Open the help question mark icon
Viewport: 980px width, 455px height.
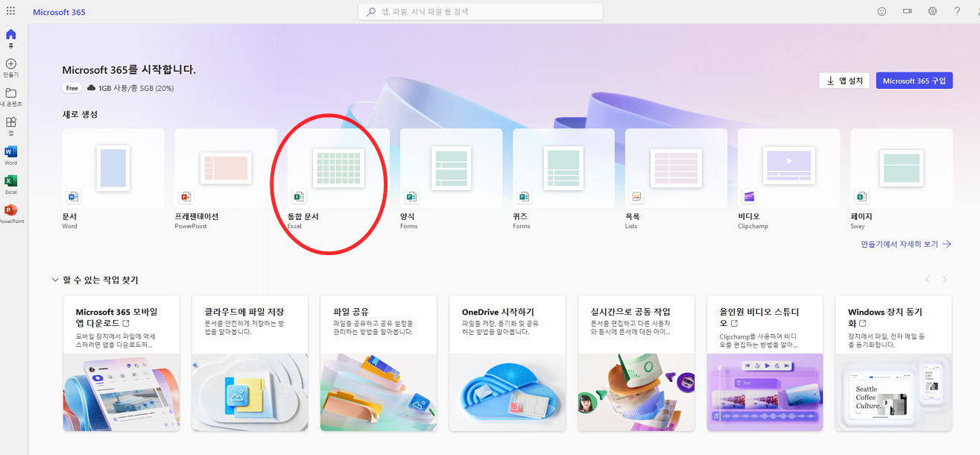tap(958, 11)
